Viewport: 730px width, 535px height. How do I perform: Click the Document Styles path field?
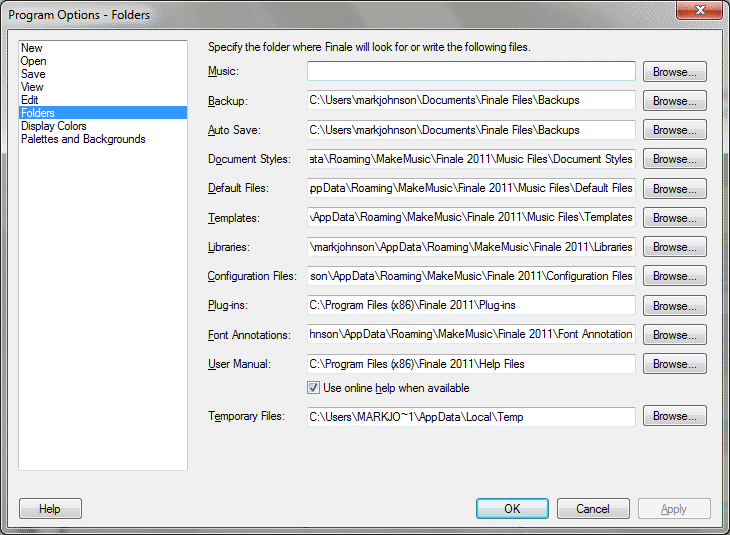pos(471,159)
